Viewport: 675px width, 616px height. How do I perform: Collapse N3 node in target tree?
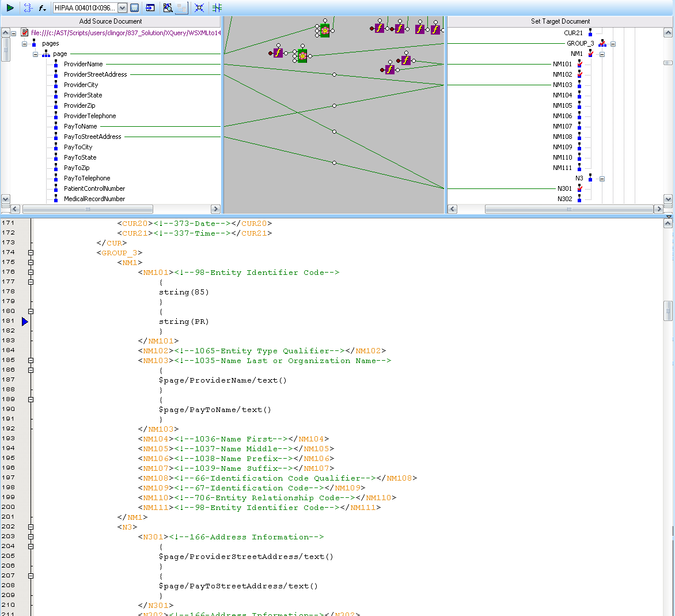[x=602, y=179]
